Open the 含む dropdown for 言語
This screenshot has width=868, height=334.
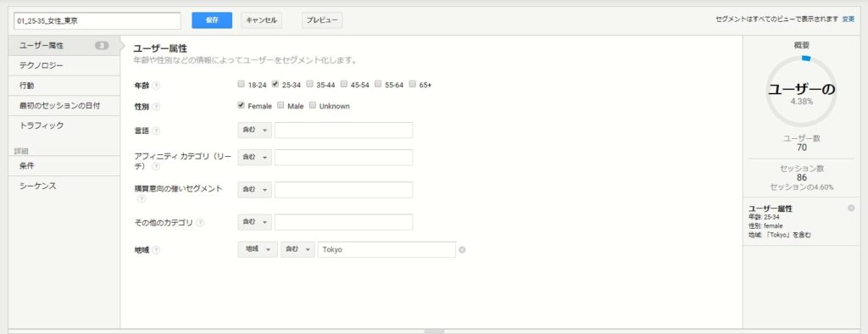pyautogui.click(x=254, y=131)
